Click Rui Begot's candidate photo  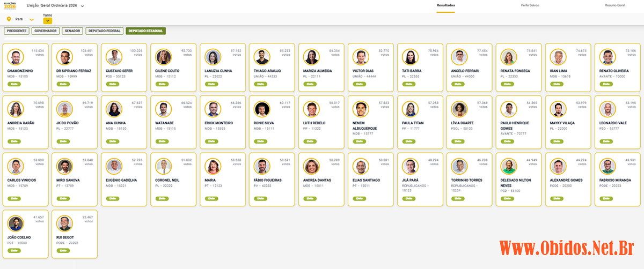point(64,223)
